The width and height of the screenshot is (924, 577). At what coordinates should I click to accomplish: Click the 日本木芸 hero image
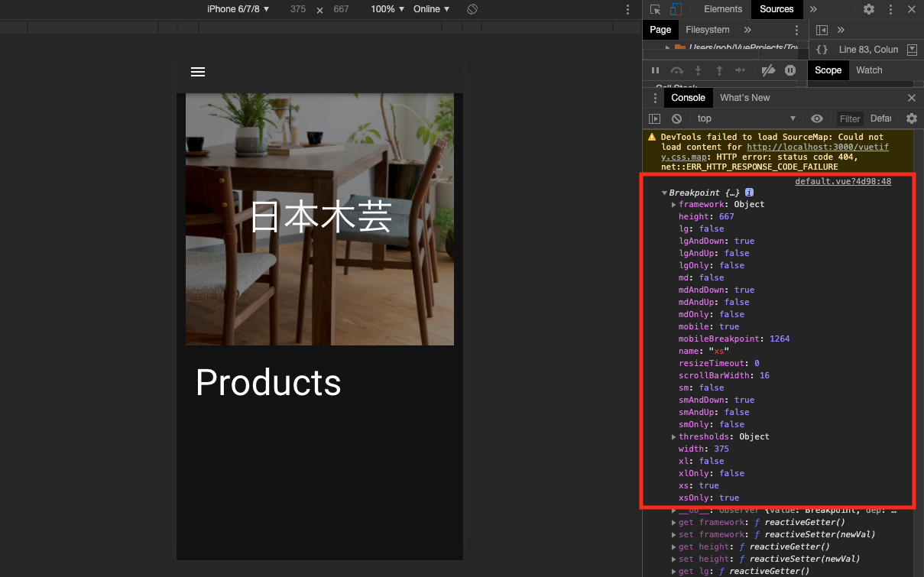click(x=319, y=219)
